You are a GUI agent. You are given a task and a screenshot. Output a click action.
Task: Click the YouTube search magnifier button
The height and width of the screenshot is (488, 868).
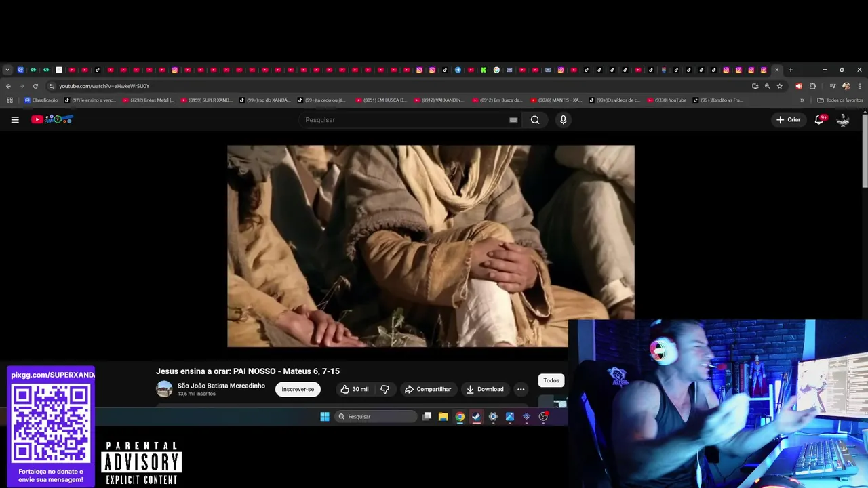[x=535, y=120]
